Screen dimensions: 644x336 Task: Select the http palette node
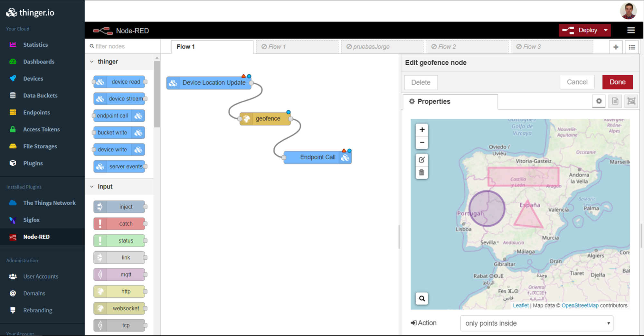(x=119, y=292)
